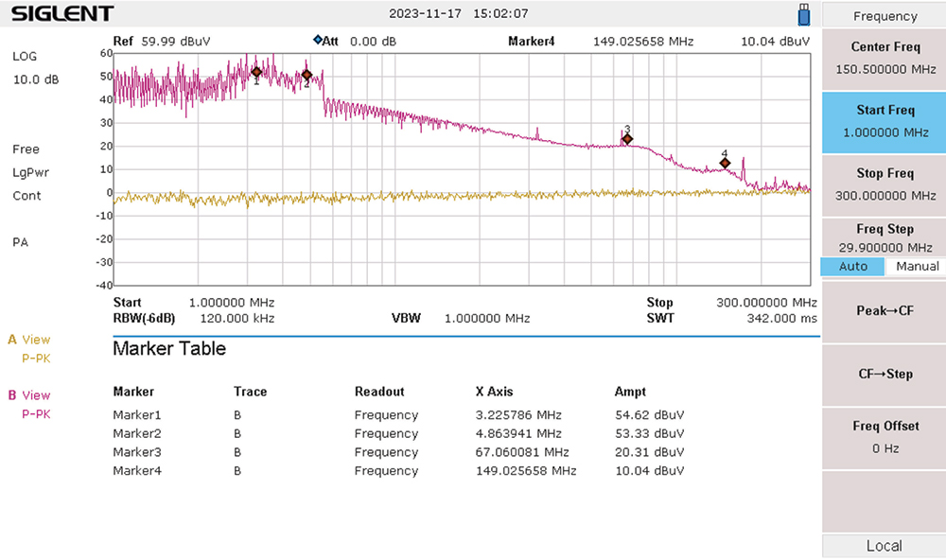Open the Frequency menu header
This screenshot has height=560, width=946.
click(x=884, y=15)
